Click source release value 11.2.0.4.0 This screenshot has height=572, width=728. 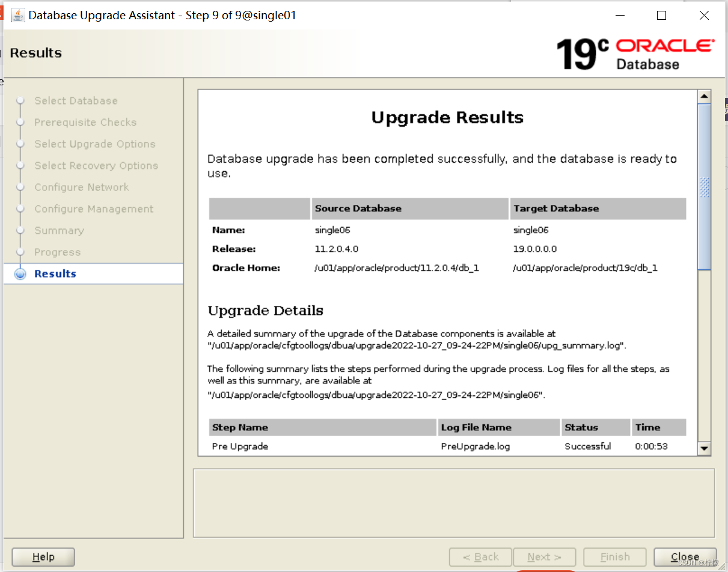[x=337, y=249]
